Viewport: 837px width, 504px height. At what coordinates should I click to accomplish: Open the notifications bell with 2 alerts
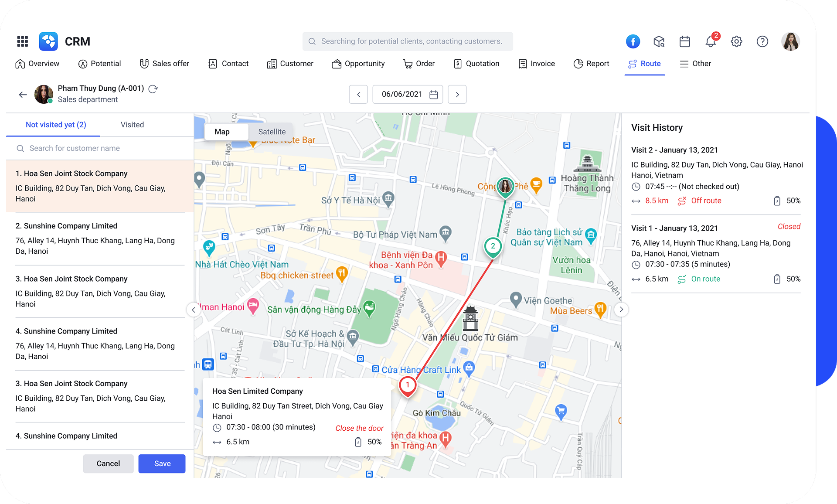(x=711, y=41)
